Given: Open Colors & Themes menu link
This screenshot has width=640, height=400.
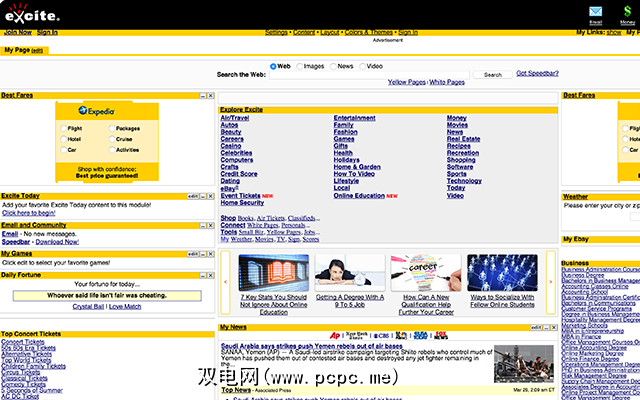Looking at the screenshot, I should [x=369, y=33].
